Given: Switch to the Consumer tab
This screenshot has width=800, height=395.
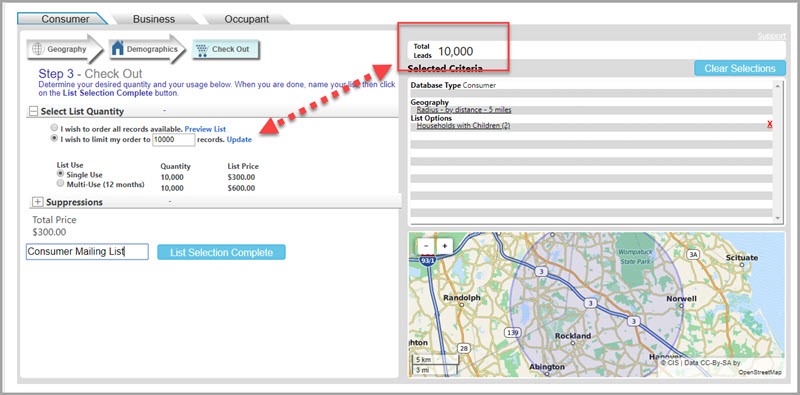Looking at the screenshot, I should [x=65, y=19].
